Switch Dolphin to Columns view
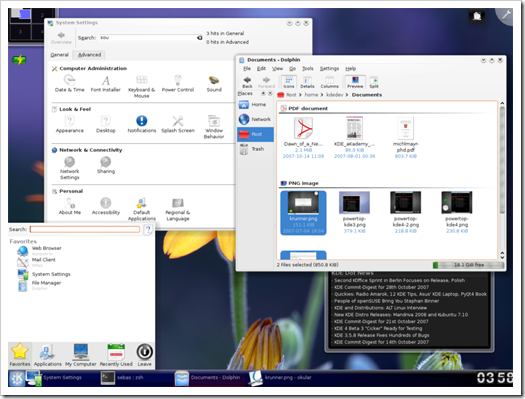 coord(329,82)
